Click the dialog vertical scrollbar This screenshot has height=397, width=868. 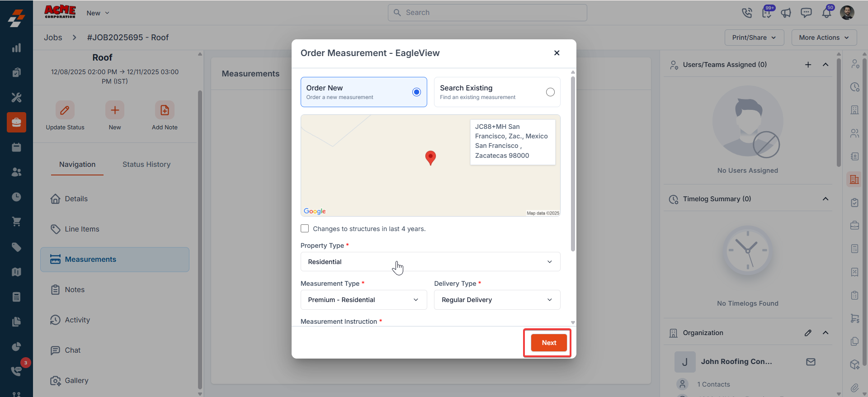573,164
